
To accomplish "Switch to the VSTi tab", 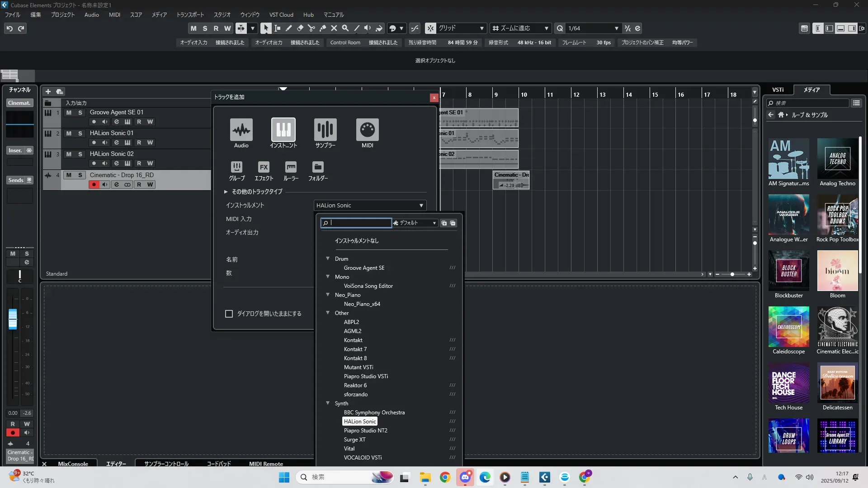I will [778, 90].
